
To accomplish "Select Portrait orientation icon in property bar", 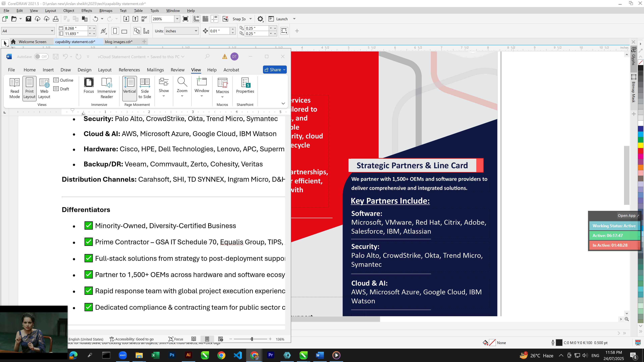I will [x=115, y=31].
